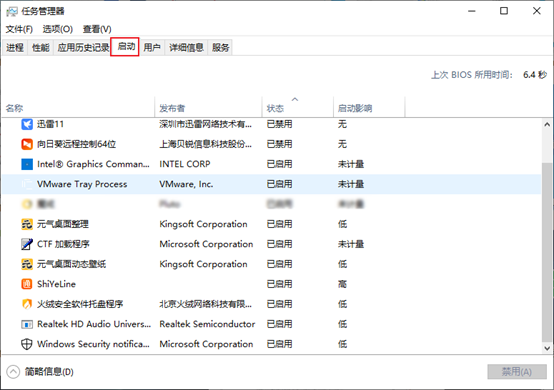Click the 禁用(A) button
The width and height of the screenshot is (554, 390).
pyautogui.click(x=517, y=372)
